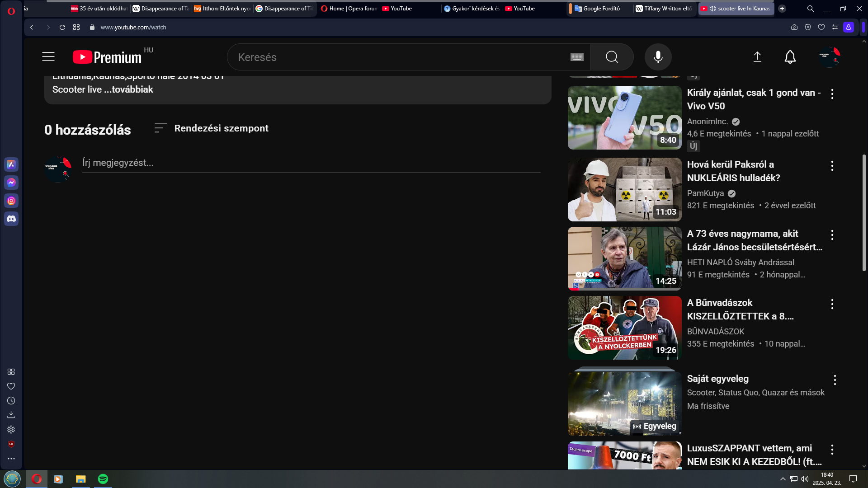Viewport: 868px width, 488px height.
Task: Open YouTube notifications bell
Action: point(790,57)
